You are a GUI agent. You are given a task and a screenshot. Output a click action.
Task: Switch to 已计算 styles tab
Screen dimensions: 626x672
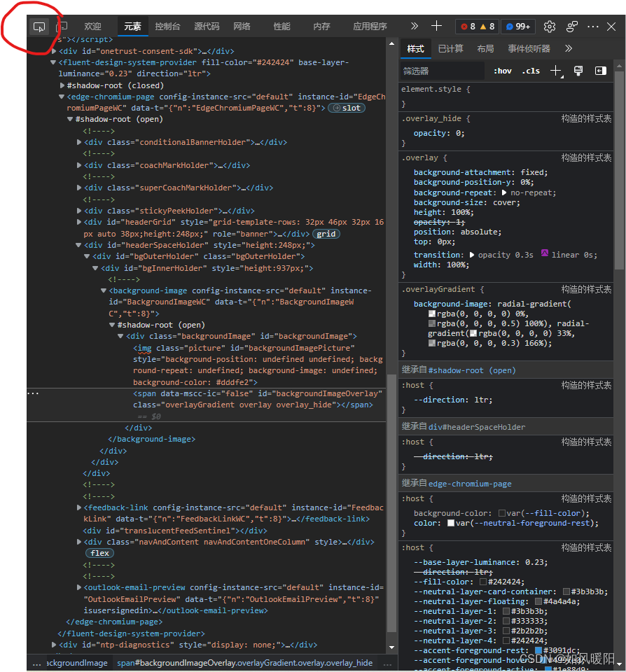[451, 49]
